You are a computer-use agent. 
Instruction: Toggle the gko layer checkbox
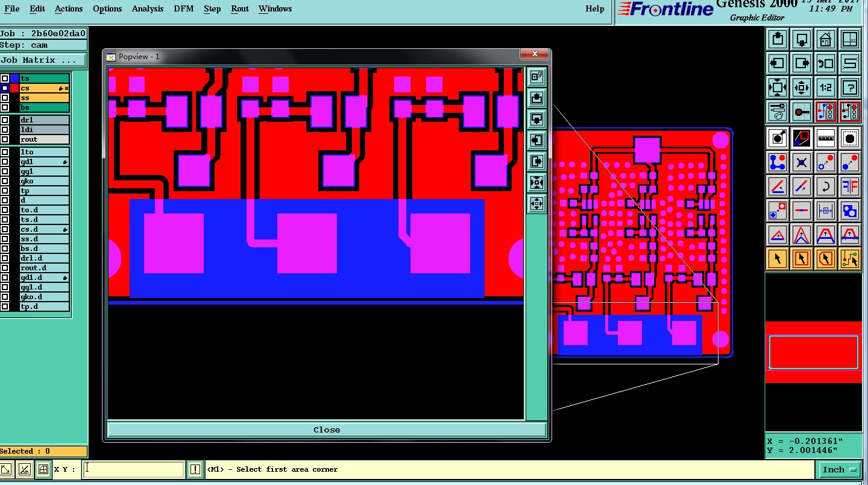pyautogui.click(x=5, y=181)
